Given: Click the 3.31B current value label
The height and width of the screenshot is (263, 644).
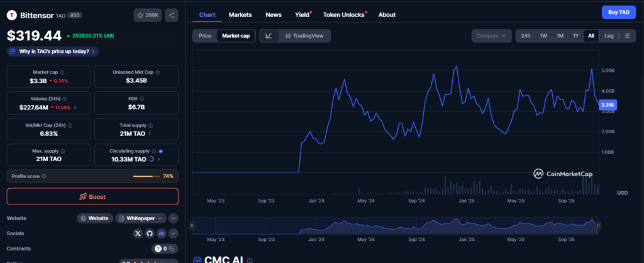Looking at the screenshot, I should tap(608, 105).
